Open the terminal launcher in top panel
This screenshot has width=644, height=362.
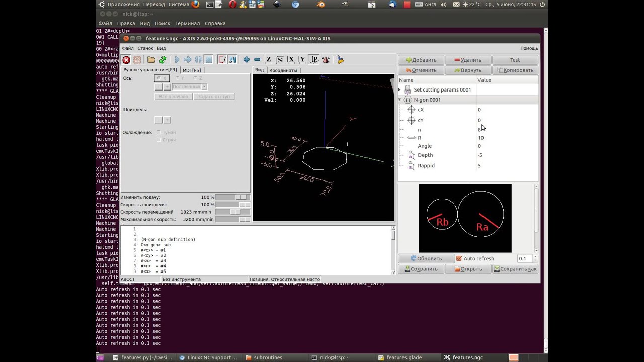click(x=210, y=4)
